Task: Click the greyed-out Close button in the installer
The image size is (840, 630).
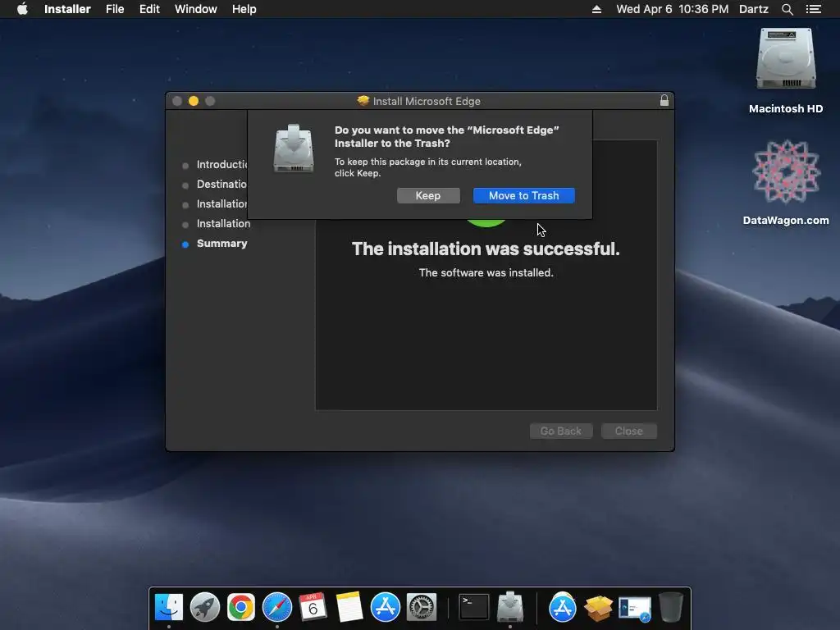Action: click(x=628, y=431)
